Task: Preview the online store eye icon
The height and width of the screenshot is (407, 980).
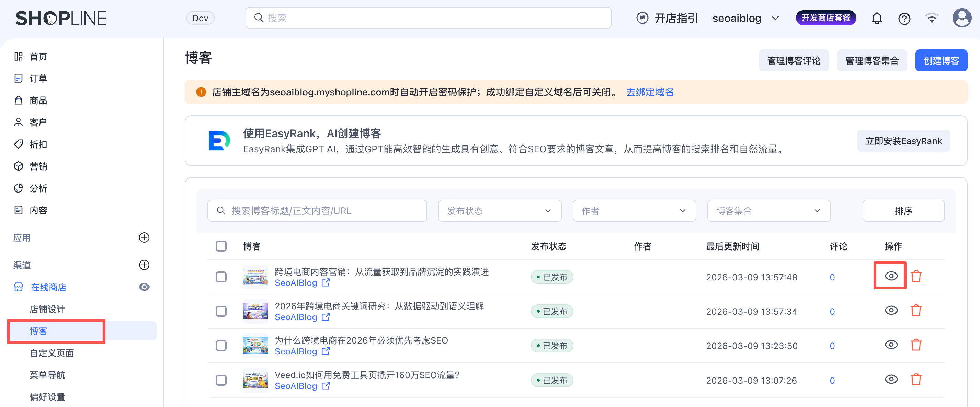Action: [144, 287]
